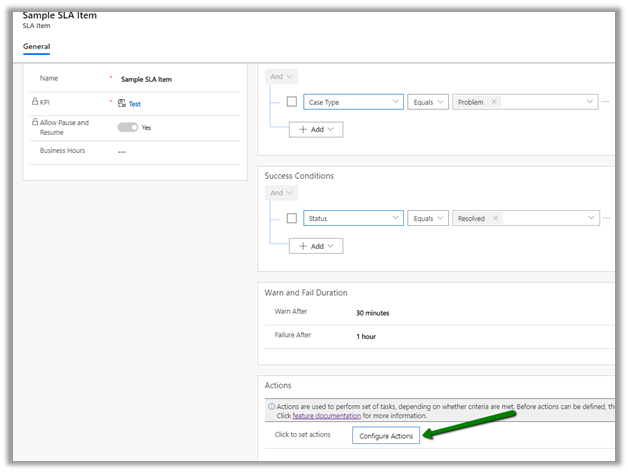Viewport: 628px width, 473px height.
Task: Remove the Problem tag via its X icon
Action: (493, 102)
